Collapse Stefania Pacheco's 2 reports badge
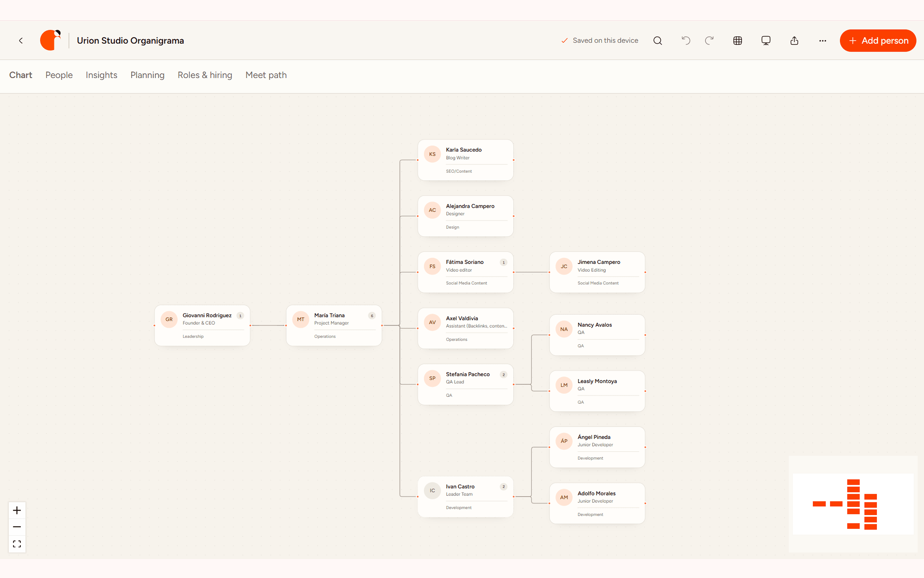924x578 pixels. point(504,375)
